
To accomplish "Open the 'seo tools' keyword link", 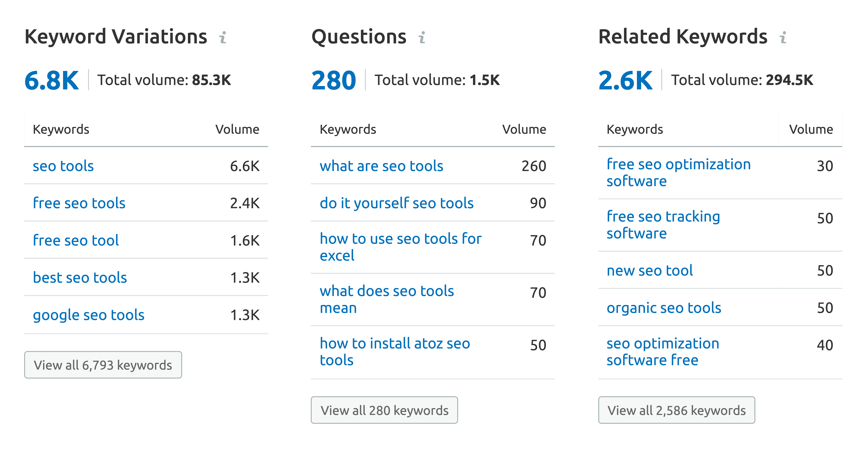I will point(63,166).
